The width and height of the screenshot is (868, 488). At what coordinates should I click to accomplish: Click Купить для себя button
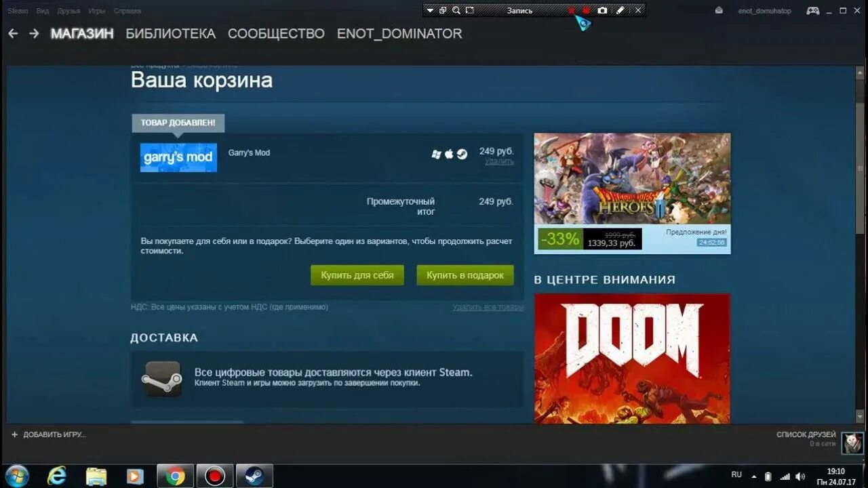pos(357,275)
